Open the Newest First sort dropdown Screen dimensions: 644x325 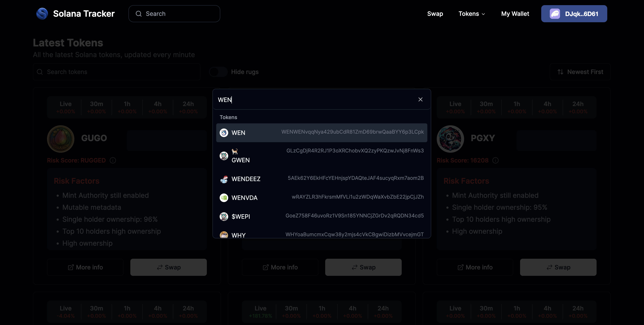click(580, 72)
